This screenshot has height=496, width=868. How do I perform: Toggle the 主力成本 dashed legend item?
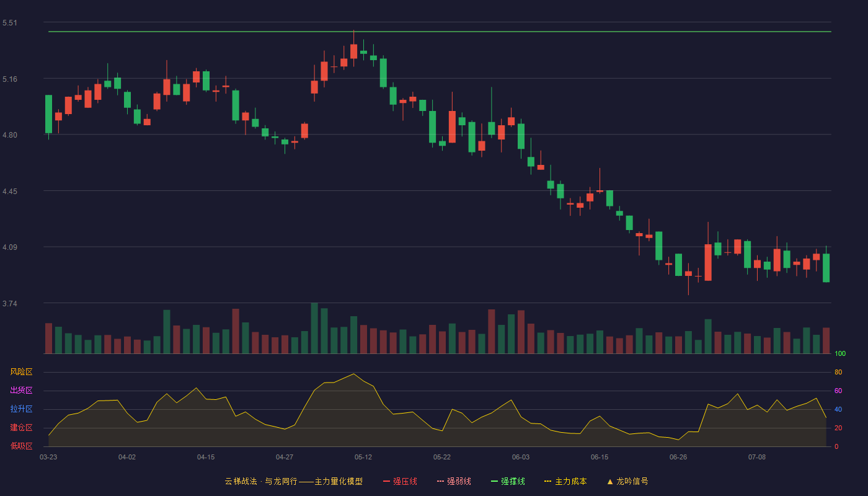pos(565,481)
